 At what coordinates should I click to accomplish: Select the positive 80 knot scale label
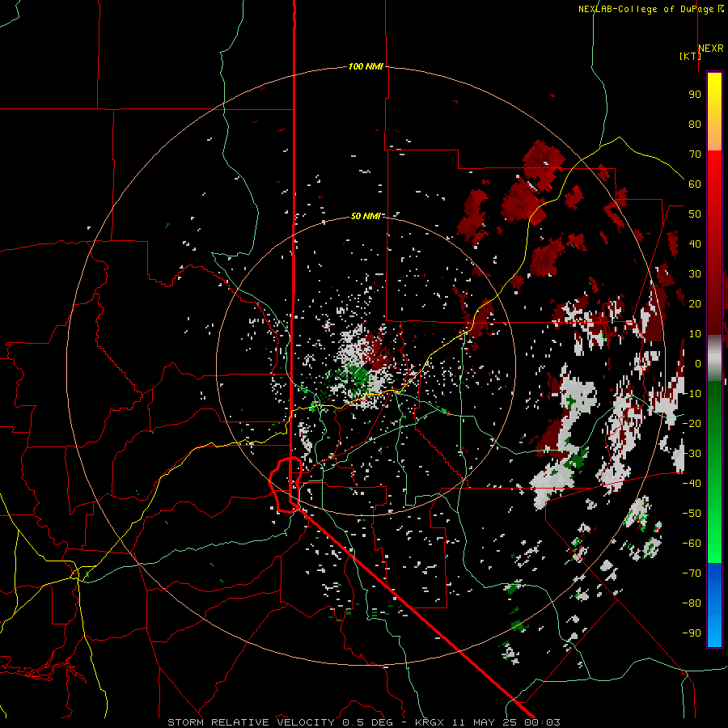695,124
